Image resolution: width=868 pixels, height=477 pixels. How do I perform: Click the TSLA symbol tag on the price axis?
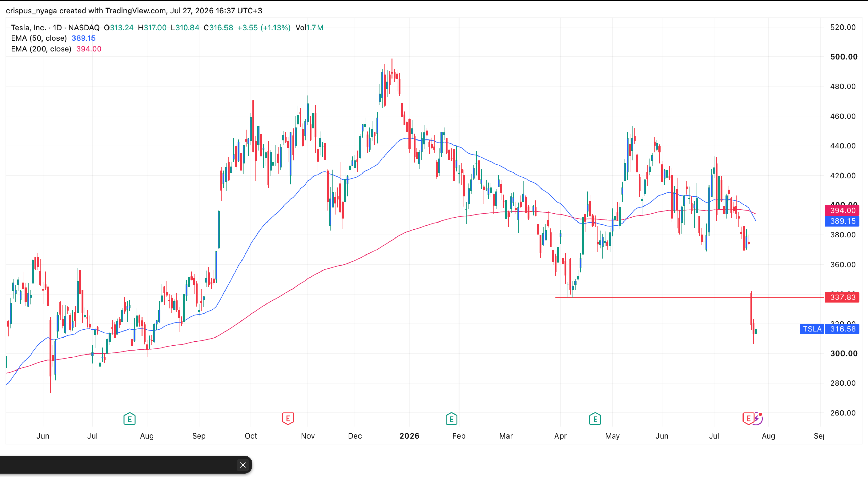click(812, 329)
